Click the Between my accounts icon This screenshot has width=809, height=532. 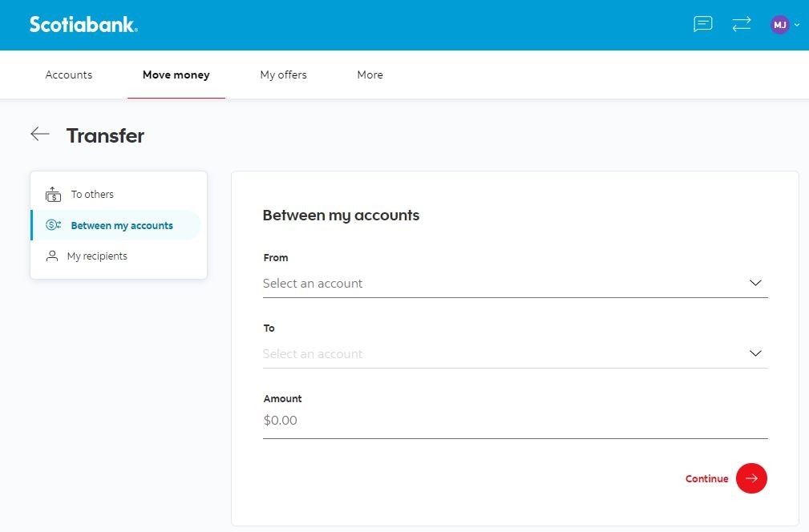53,225
